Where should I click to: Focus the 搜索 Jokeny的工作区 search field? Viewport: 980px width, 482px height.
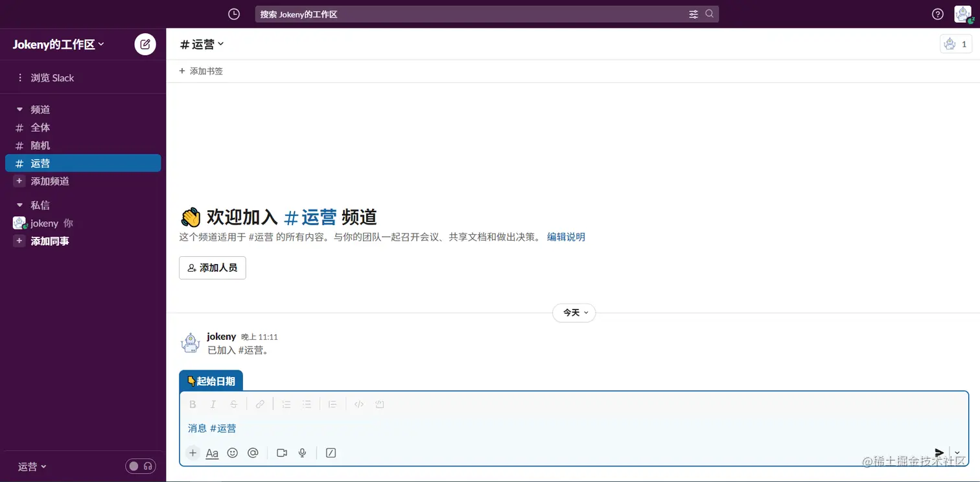point(487,14)
